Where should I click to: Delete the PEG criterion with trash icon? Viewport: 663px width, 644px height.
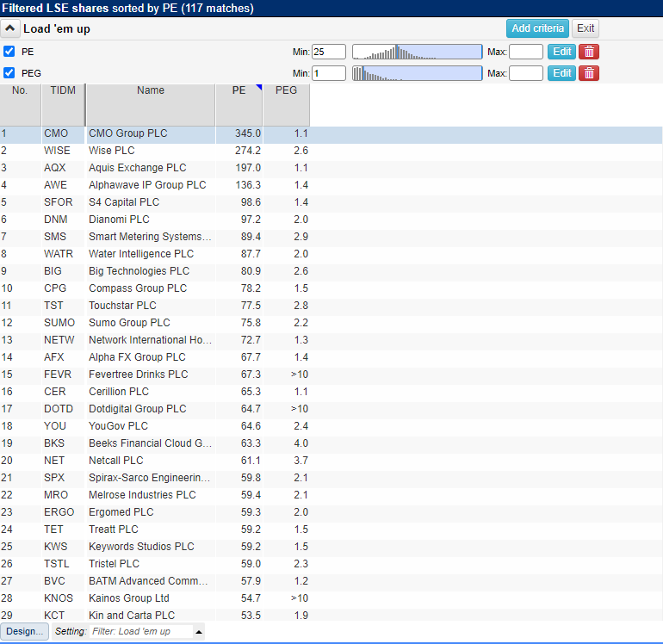(x=589, y=73)
